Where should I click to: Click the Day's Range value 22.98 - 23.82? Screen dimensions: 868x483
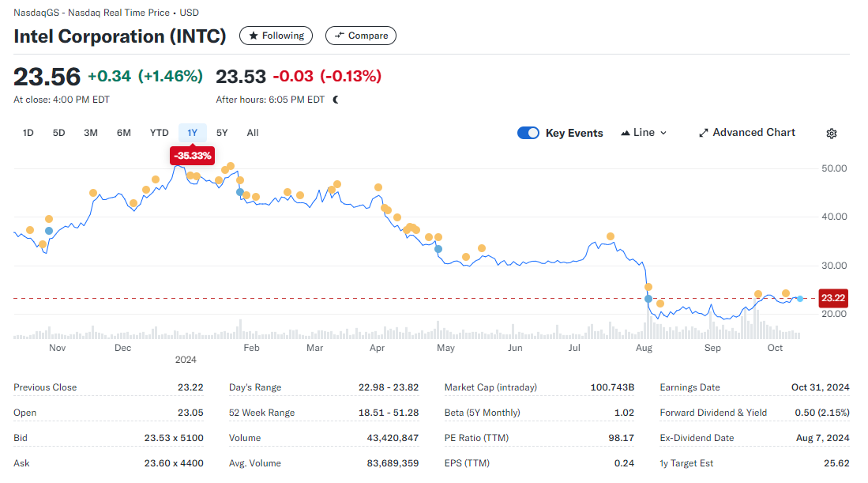point(388,387)
